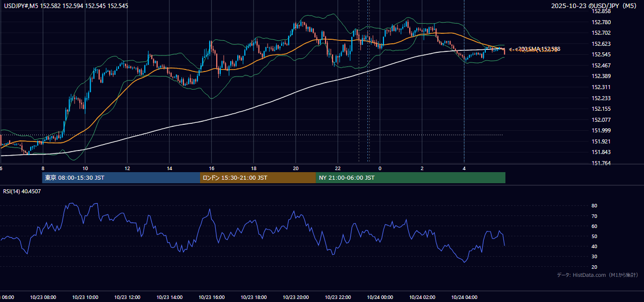Select the ロンドン 15:30-21:00 JST session bar

(x=258, y=178)
